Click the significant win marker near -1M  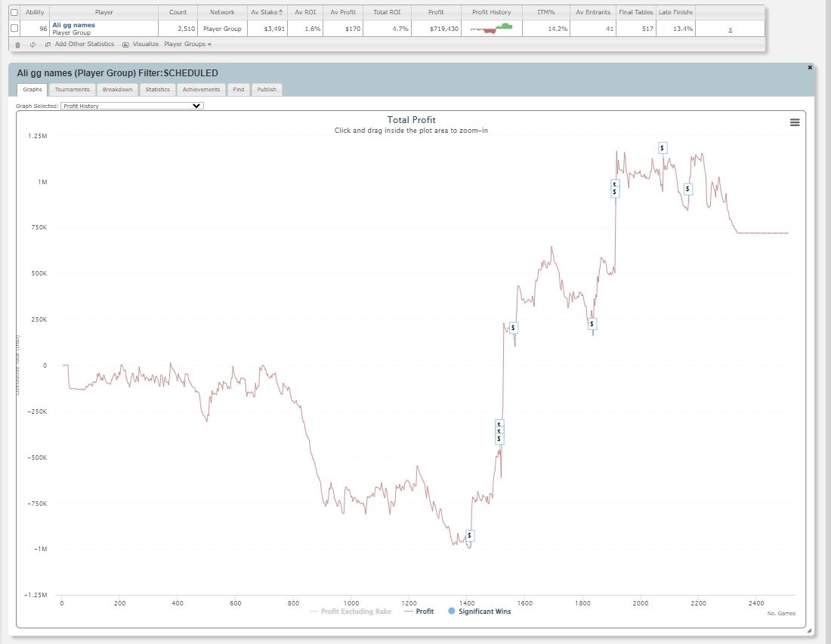click(470, 535)
